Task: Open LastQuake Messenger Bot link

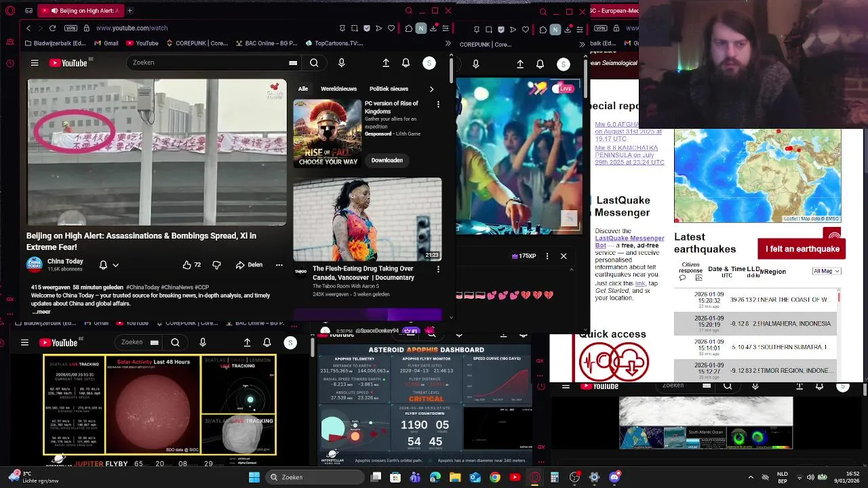Action: tap(629, 242)
